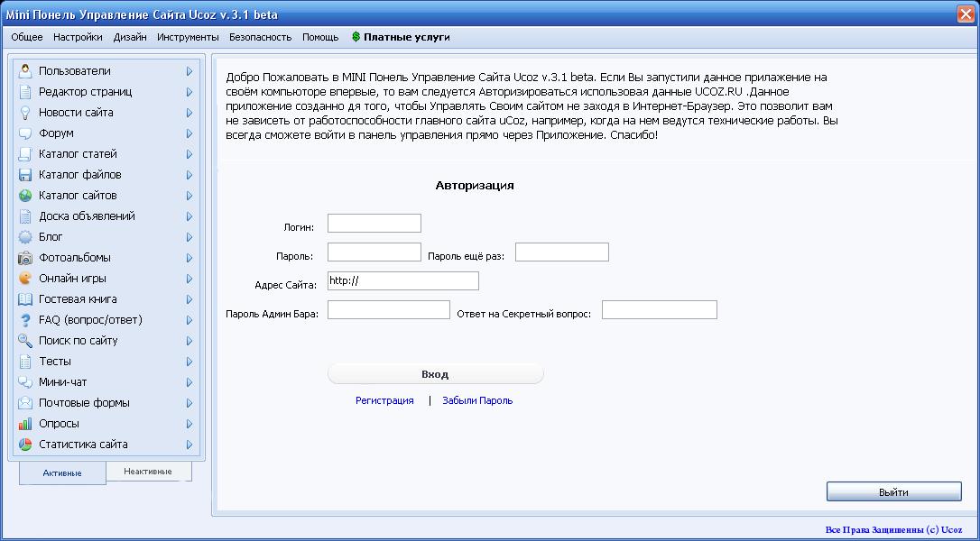Open the Общее menu
The width and height of the screenshot is (980, 541).
click(27, 37)
